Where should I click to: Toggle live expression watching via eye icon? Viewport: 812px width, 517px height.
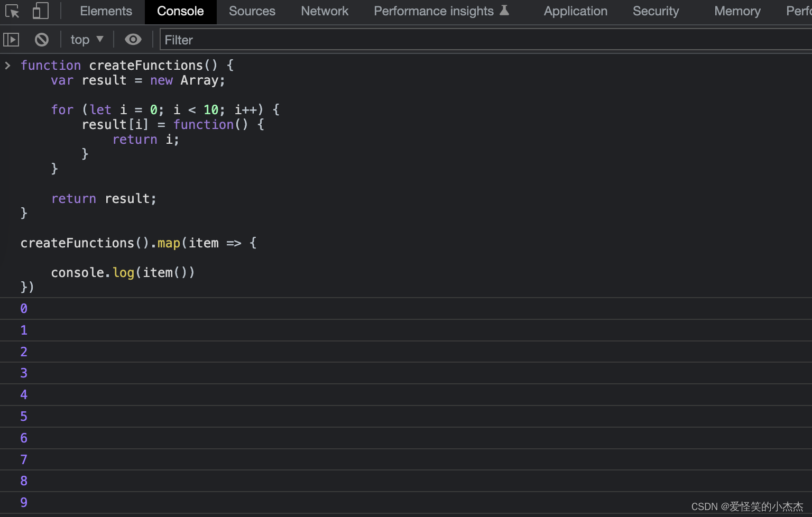tap(133, 39)
